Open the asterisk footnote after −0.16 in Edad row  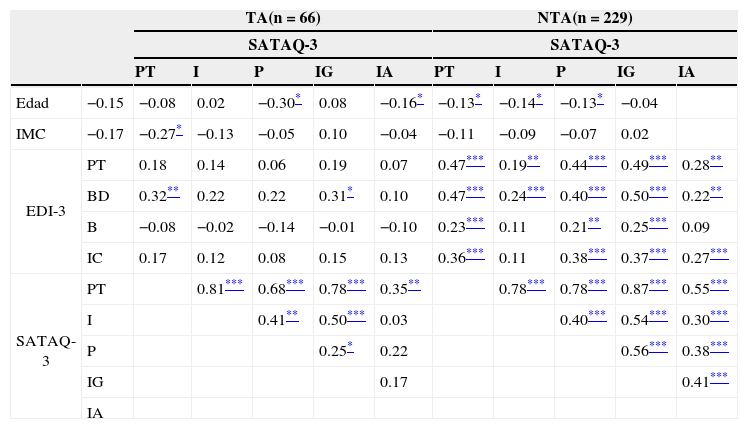[x=420, y=98]
